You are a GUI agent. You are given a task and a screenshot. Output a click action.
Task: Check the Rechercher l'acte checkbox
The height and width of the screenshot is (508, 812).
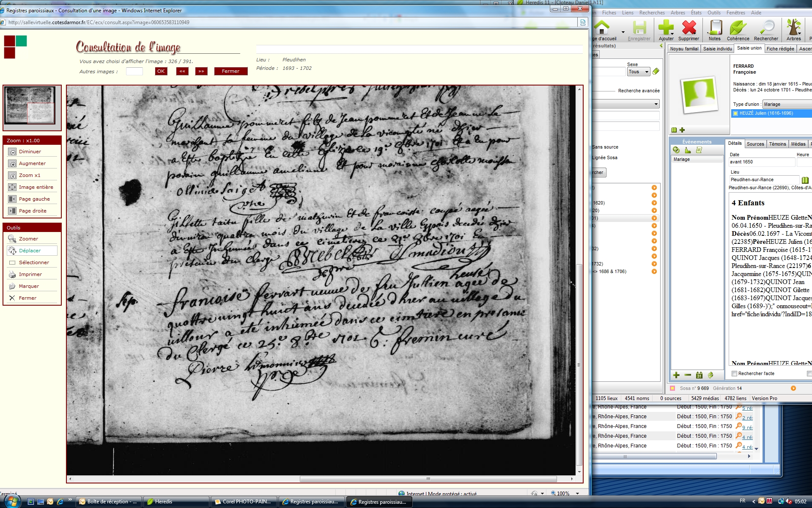pos(735,373)
